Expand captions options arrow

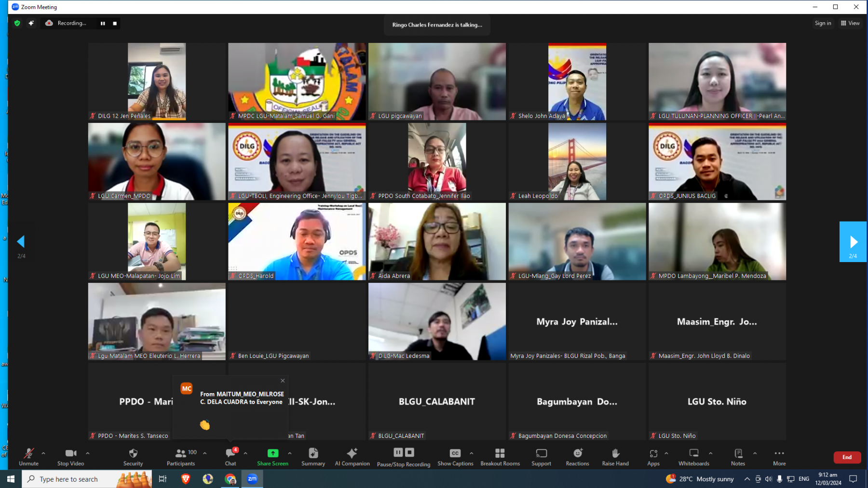click(x=472, y=453)
